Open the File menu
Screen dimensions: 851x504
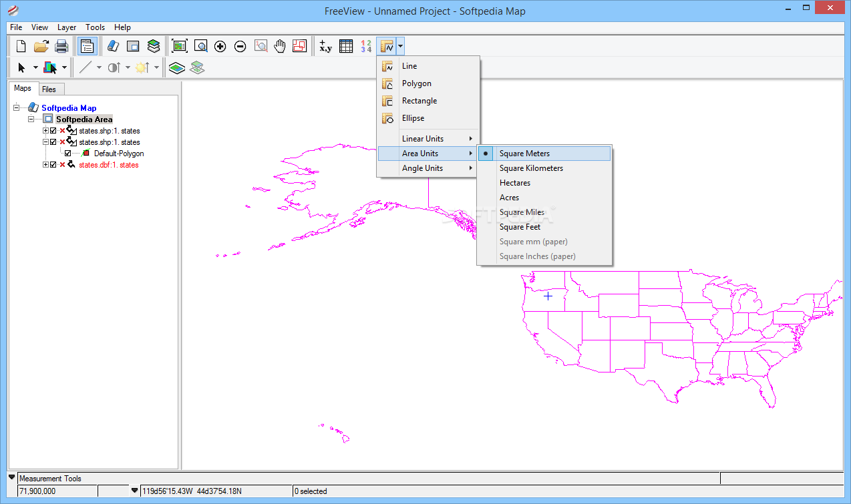(16, 27)
